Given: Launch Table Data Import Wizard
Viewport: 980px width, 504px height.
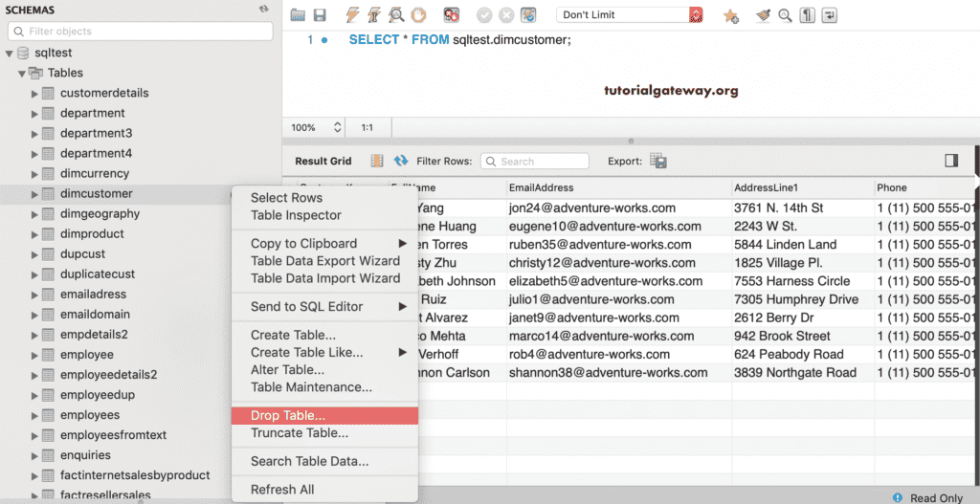Looking at the screenshot, I should click(324, 278).
